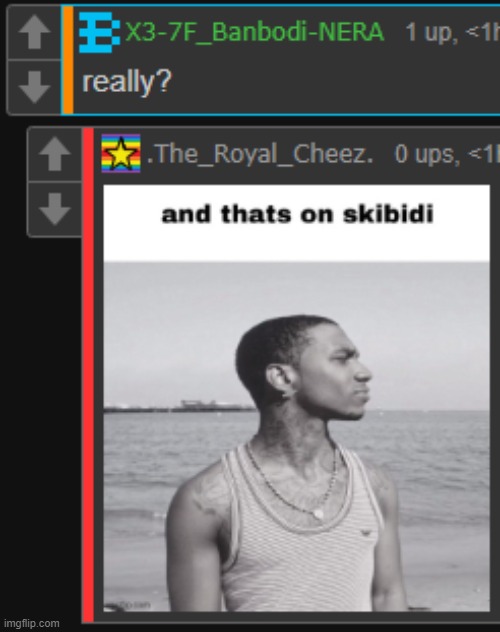Click the blue pixel avatar icon

coord(100,32)
